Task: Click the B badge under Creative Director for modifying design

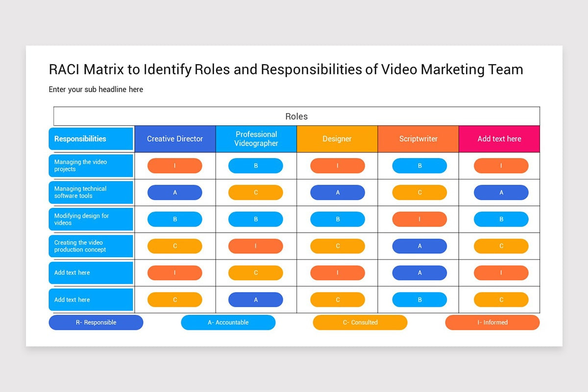Action: [175, 219]
